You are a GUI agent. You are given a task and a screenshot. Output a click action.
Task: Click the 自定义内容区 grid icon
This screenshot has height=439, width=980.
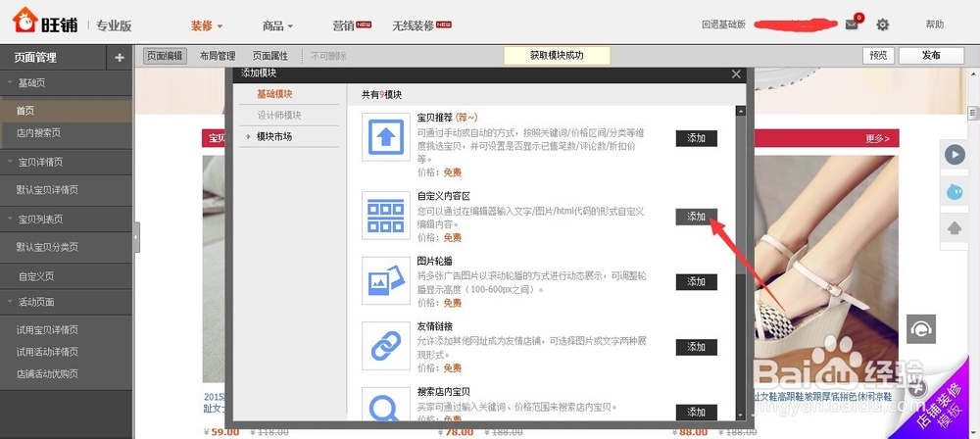click(385, 216)
